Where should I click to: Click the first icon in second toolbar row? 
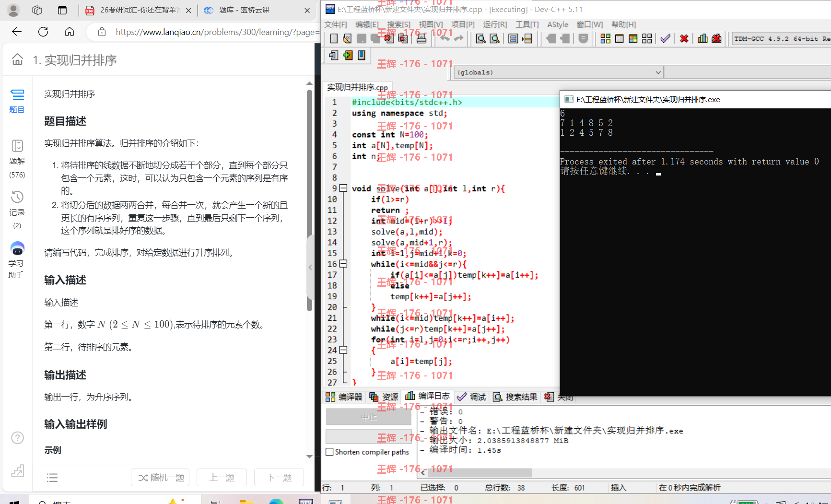point(334,55)
